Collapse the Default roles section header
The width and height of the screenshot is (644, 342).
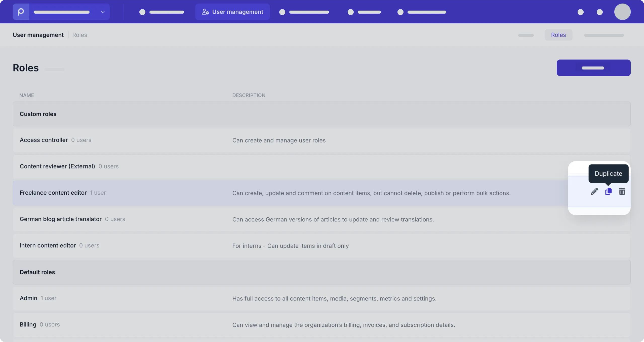[x=322, y=272]
